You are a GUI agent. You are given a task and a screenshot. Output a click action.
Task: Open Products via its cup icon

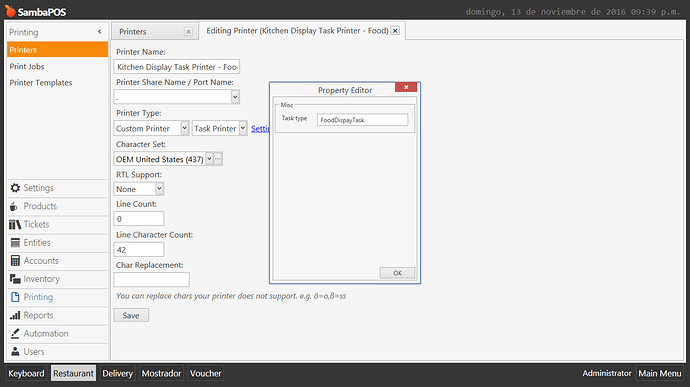click(x=14, y=206)
